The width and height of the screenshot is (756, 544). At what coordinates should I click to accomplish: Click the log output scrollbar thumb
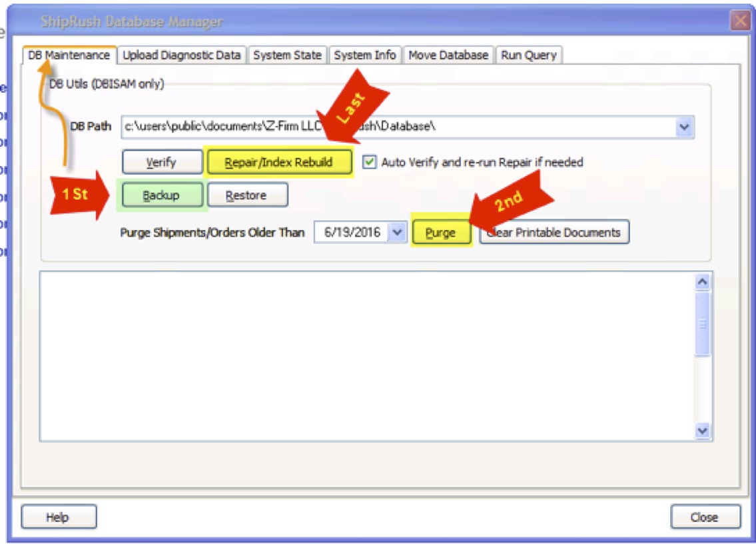coord(703,324)
